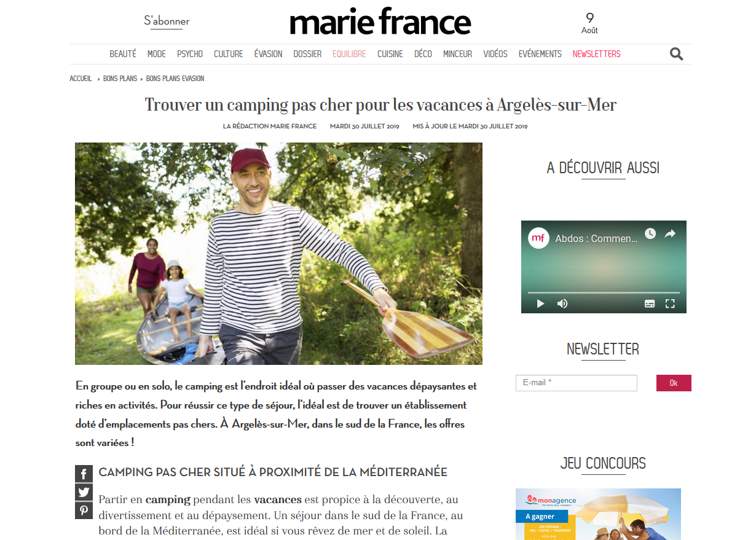Open Bons Plans Evasion breadcrumb
This screenshot has width=756, height=540.
click(175, 79)
